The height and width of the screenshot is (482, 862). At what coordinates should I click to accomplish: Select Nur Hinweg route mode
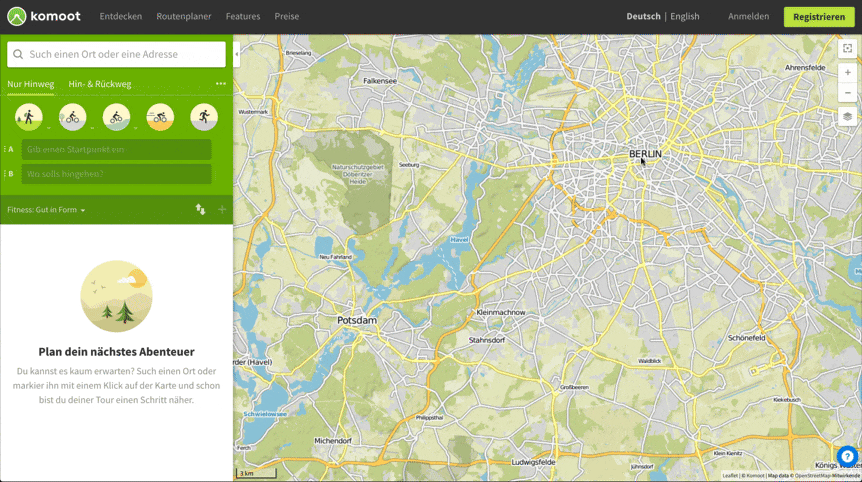(x=31, y=84)
